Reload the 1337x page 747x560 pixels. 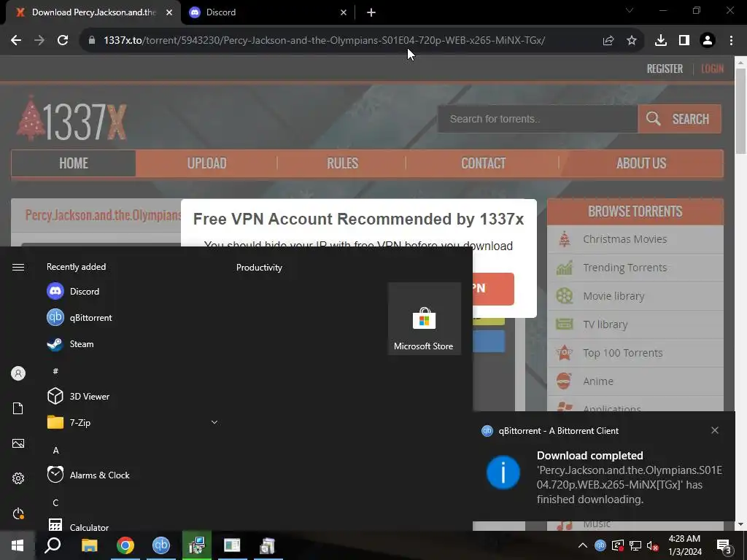coord(63,41)
